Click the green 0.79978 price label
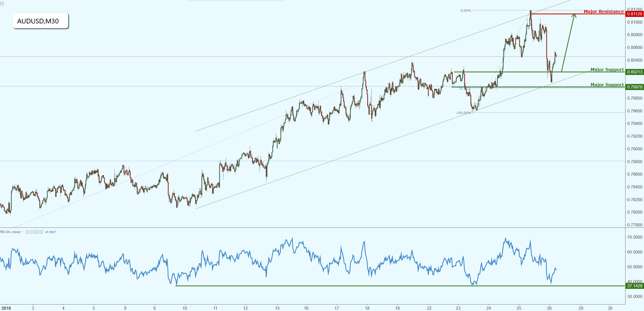 [x=635, y=87]
